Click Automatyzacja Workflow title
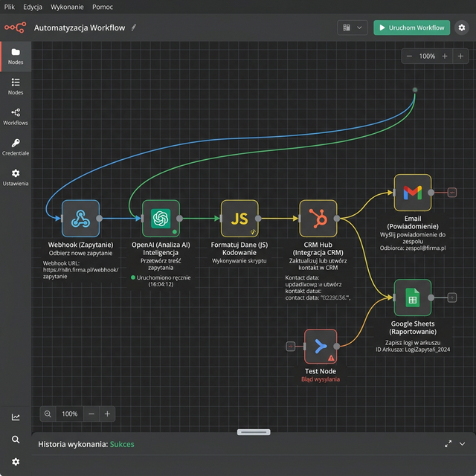This screenshot has width=476, height=476. pyautogui.click(x=80, y=28)
